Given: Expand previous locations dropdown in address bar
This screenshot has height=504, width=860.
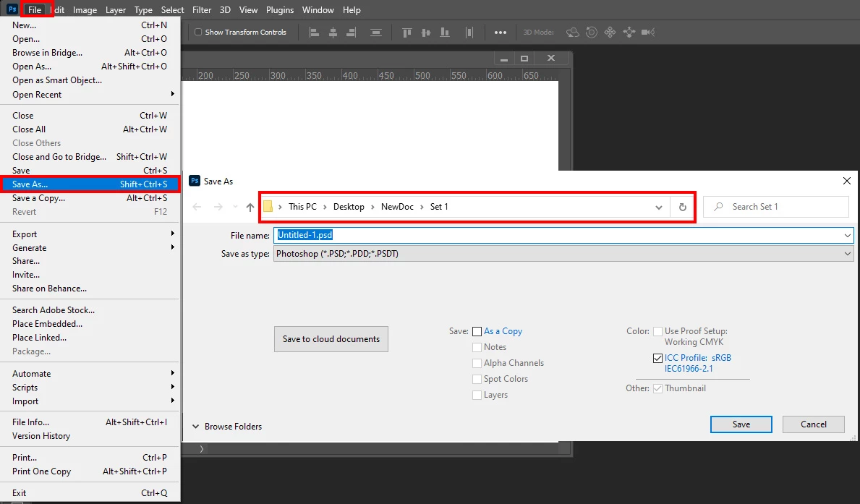Looking at the screenshot, I should 659,207.
